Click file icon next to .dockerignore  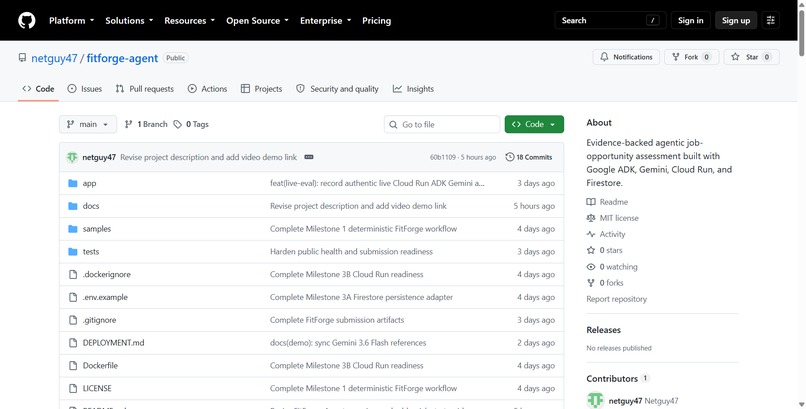tap(73, 274)
